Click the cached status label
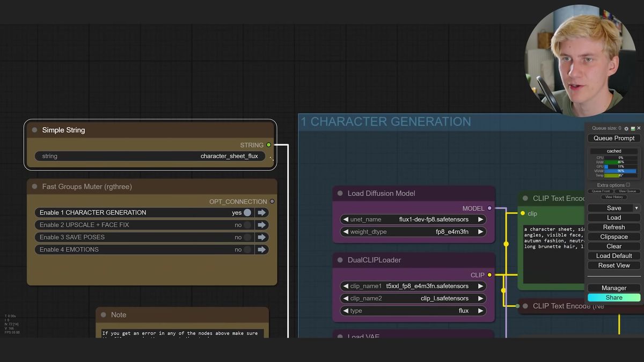 point(614,151)
